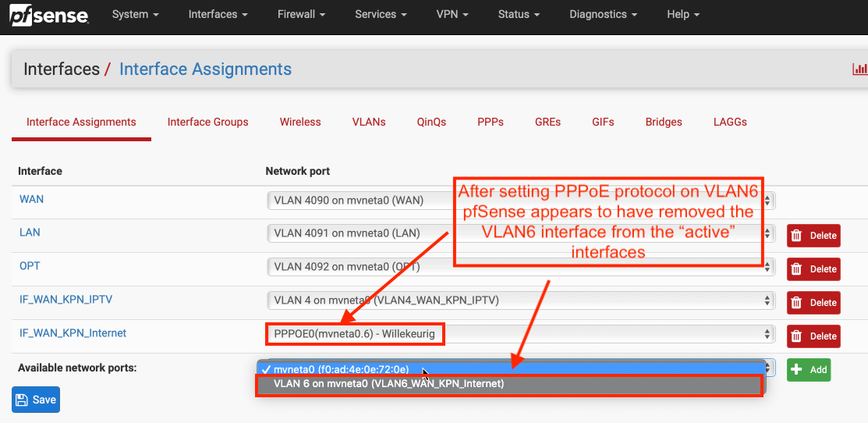This screenshot has height=423, width=868.
Task: Switch to the GREs tab
Action: 548,122
